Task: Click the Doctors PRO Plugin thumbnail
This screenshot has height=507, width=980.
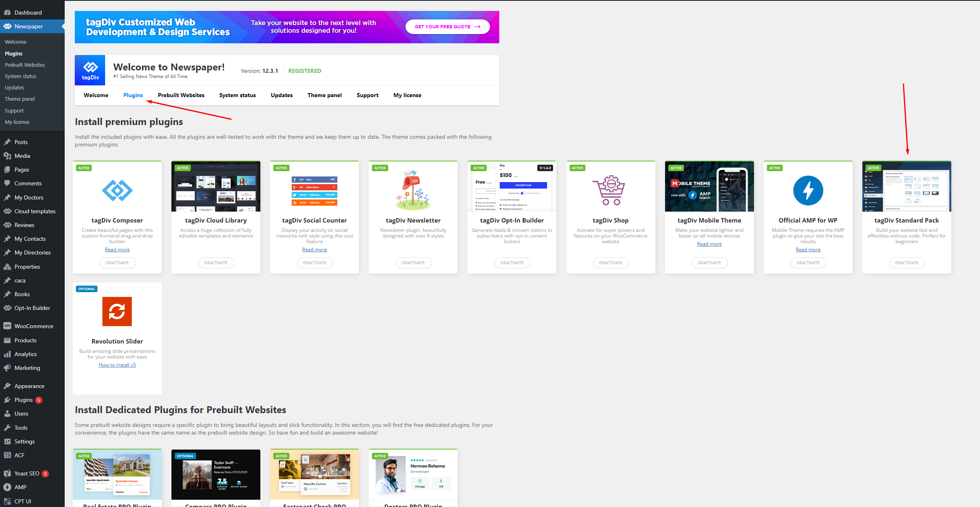Action: point(413,475)
